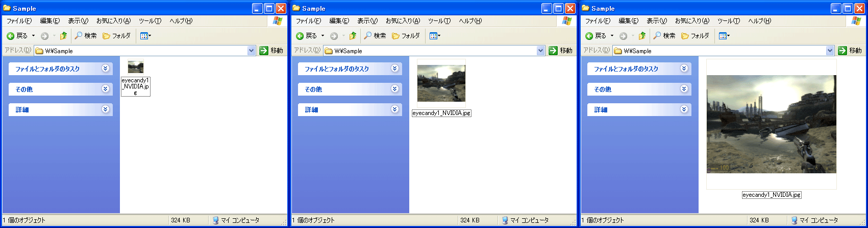Open 編集(E) menu in left window
The width and height of the screenshot is (868, 228).
click(49, 21)
